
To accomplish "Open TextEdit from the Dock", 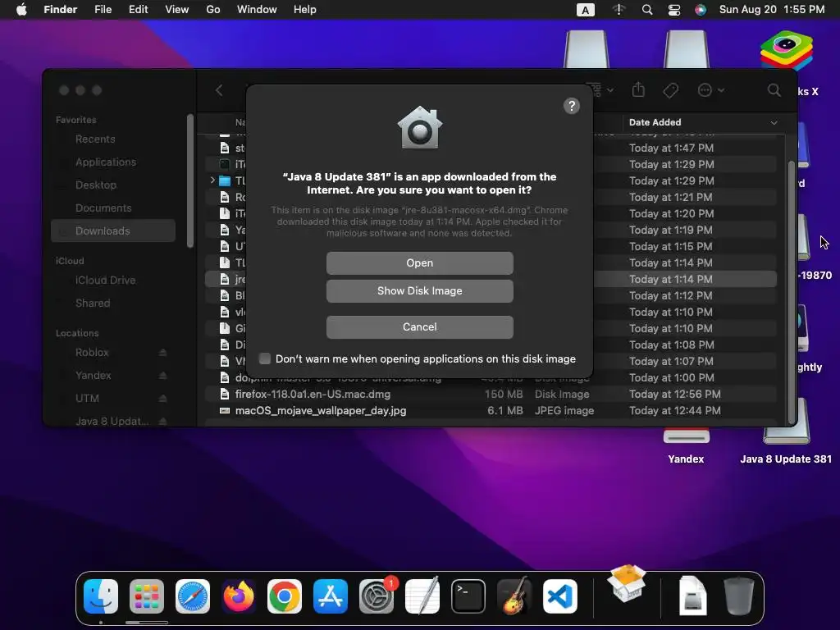I will (x=422, y=596).
